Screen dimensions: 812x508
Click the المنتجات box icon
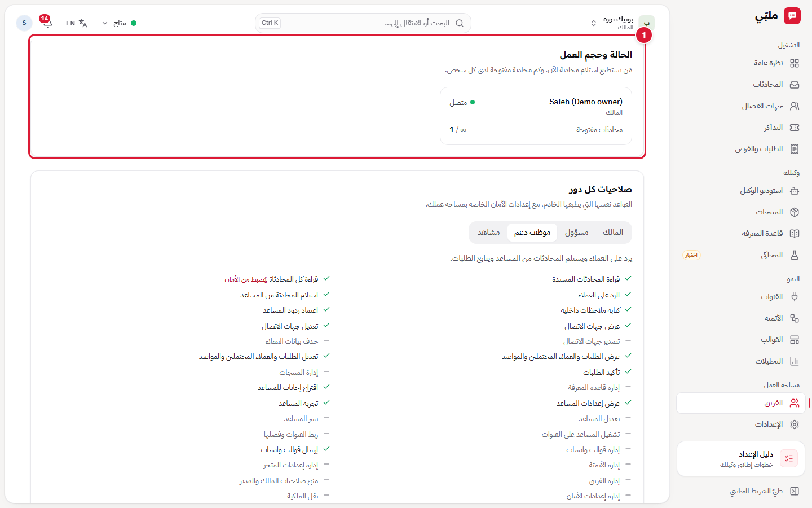point(795,212)
